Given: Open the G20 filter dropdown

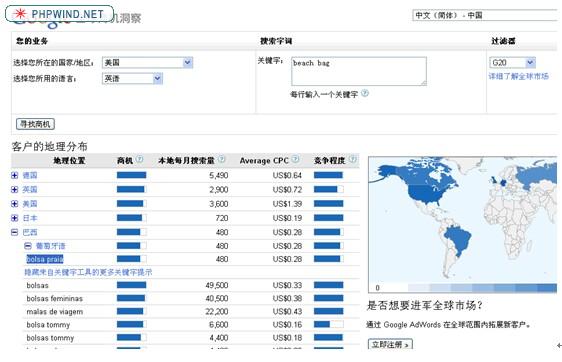Looking at the screenshot, I should pyautogui.click(x=512, y=63).
